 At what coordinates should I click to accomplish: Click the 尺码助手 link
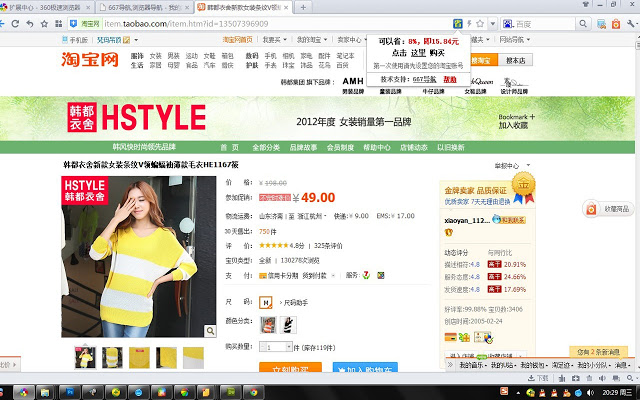(296, 303)
